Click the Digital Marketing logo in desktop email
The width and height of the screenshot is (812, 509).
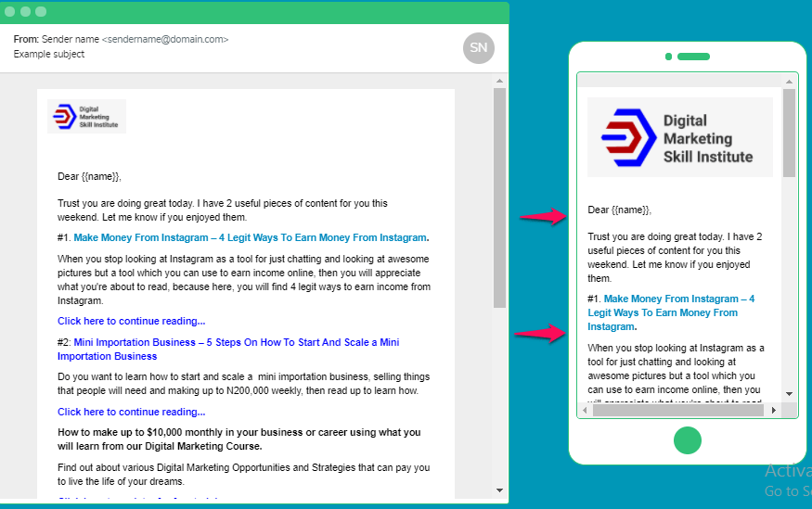pyautogui.click(x=86, y=117)
